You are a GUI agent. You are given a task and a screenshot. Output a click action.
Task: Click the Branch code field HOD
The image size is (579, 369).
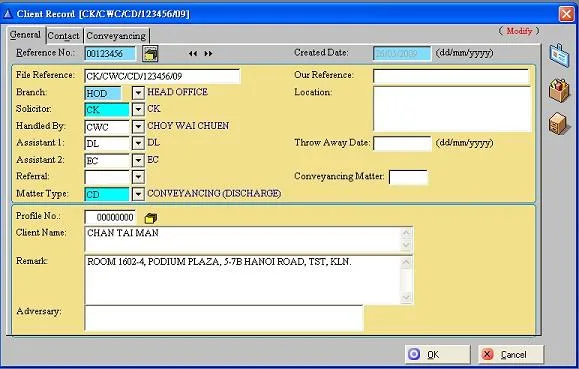103,93
